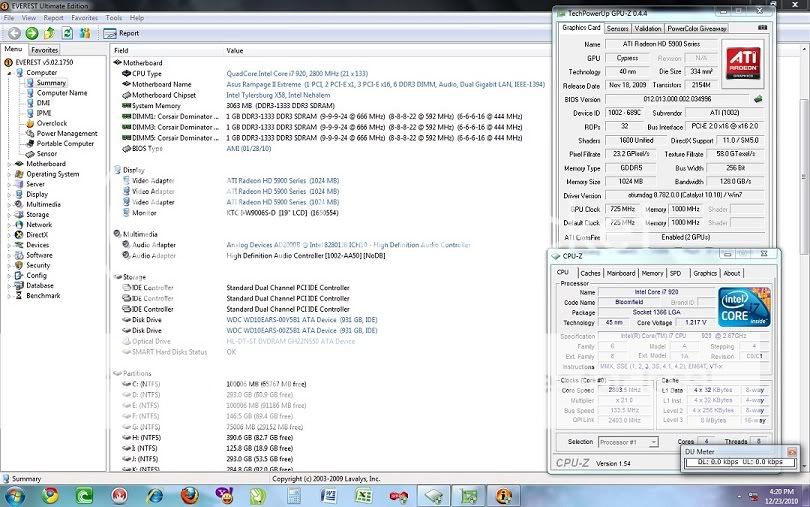Expand the Display tree node
This screenshot has height=507, width=810.
tap(9, 194)
